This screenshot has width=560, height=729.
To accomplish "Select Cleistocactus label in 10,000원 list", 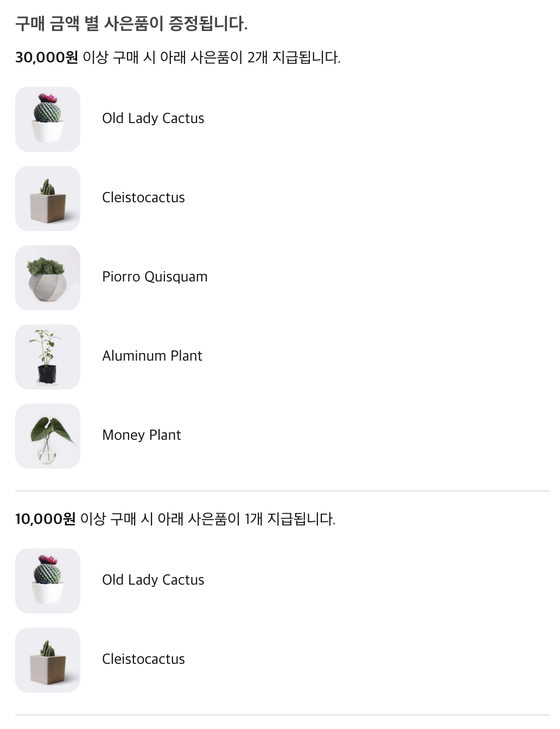I will click(143, 659).
